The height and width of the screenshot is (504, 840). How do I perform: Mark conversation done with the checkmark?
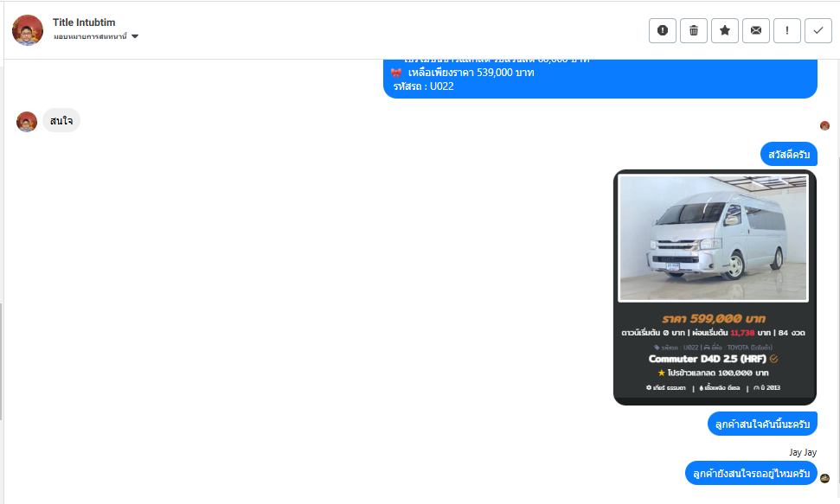pyautogui.click(x=818, y=30)
